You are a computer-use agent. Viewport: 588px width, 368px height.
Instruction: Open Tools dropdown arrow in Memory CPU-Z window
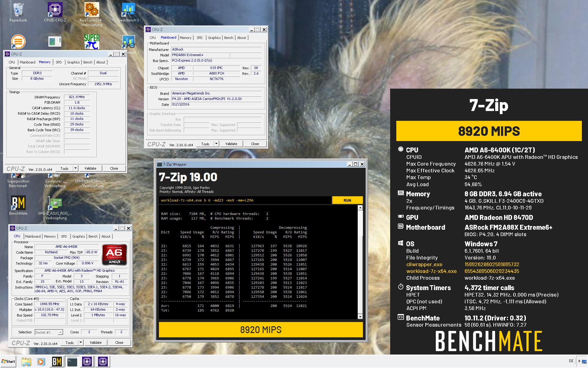[75, 168]
